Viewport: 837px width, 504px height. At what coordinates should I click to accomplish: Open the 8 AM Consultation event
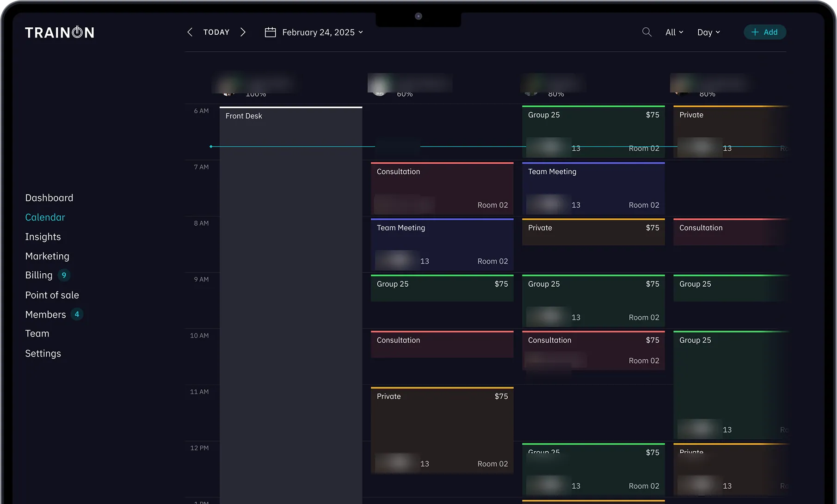click(x=731, y=232)
